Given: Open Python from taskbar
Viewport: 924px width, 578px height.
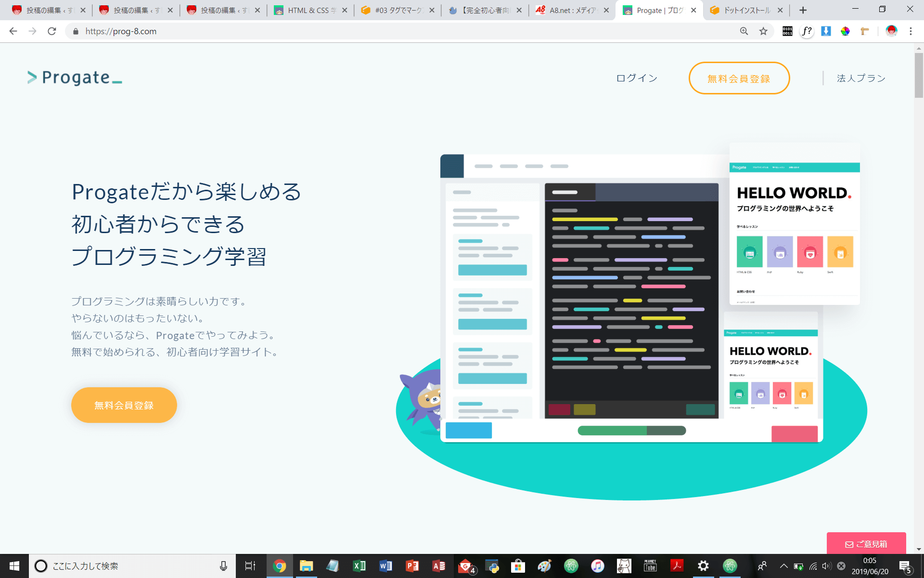Looking at the screenshot, I should point(492,566).
